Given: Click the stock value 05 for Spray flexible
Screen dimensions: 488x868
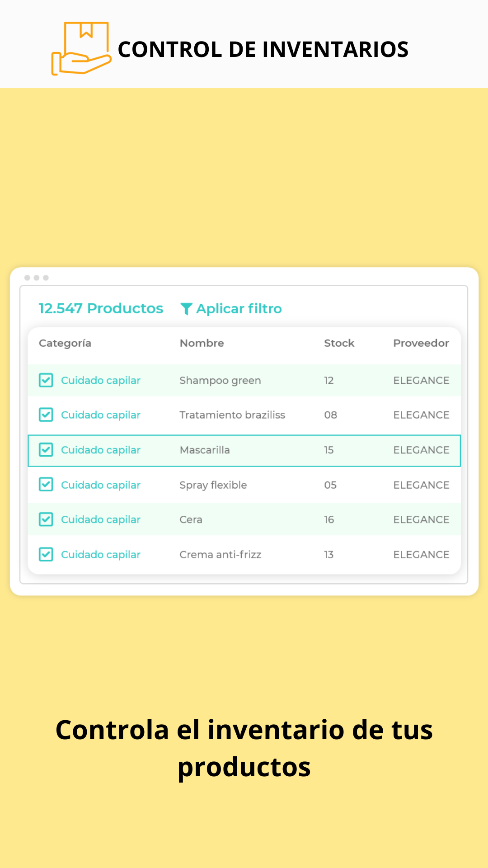Looking at the screenshot, I should coord(330,485).
